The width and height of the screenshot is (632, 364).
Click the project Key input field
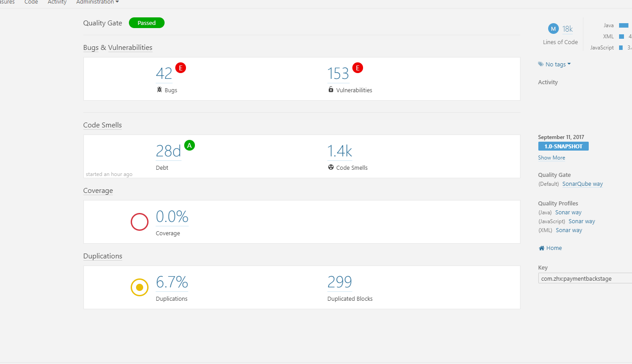(x=585, y=278)
